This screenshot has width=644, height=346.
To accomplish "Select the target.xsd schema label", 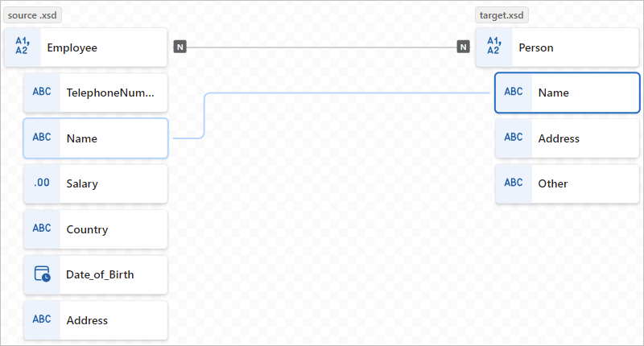I will pos(502,15).
